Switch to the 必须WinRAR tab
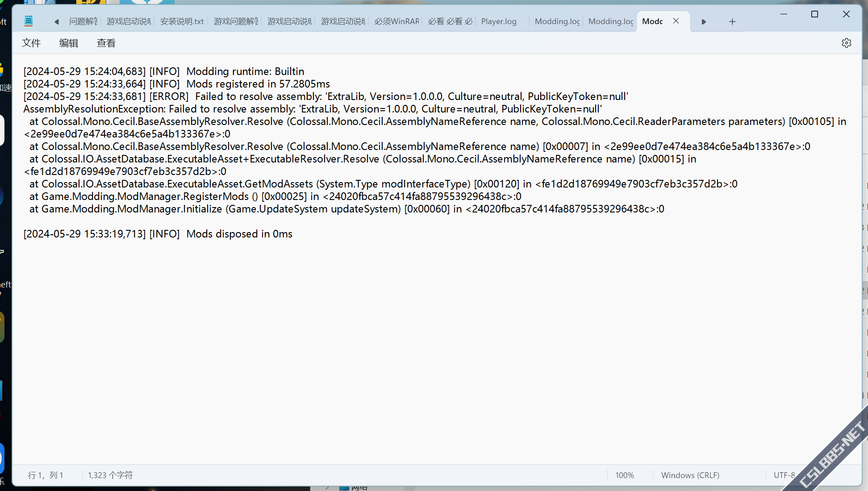868x491 pixels. 396,21
